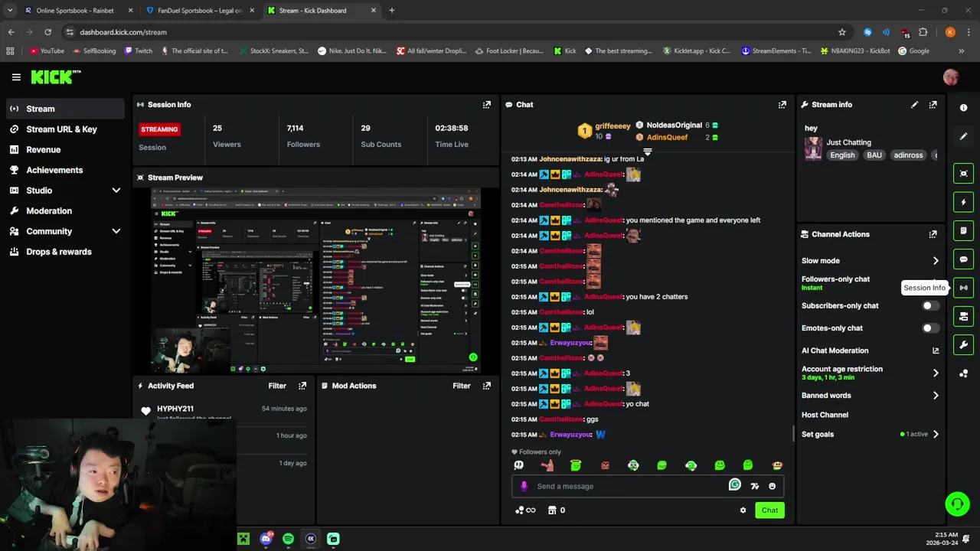Image resolution: width=980 pixels, height=551 pixels.
Task: Toggle the Session Info broadcast icon in right rail
Action: pyautogui.click(x=964, y=288)
